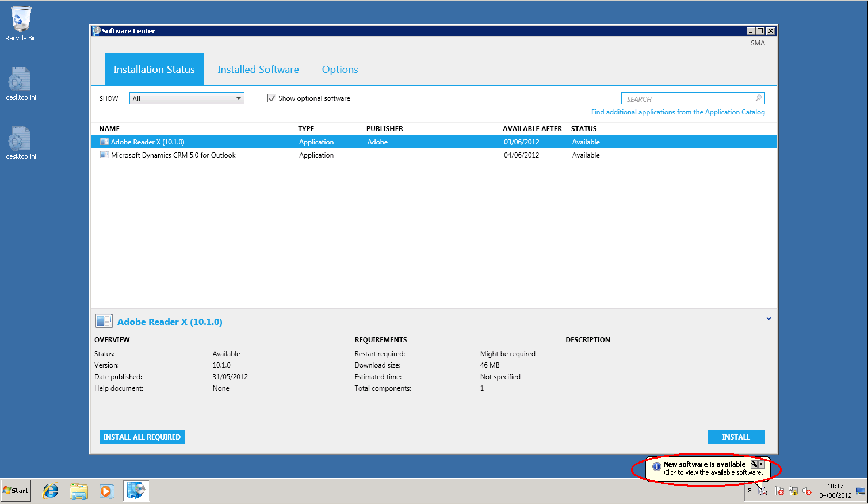Click the taskbar clock
The image size is (868, 504).
[835, 491]
